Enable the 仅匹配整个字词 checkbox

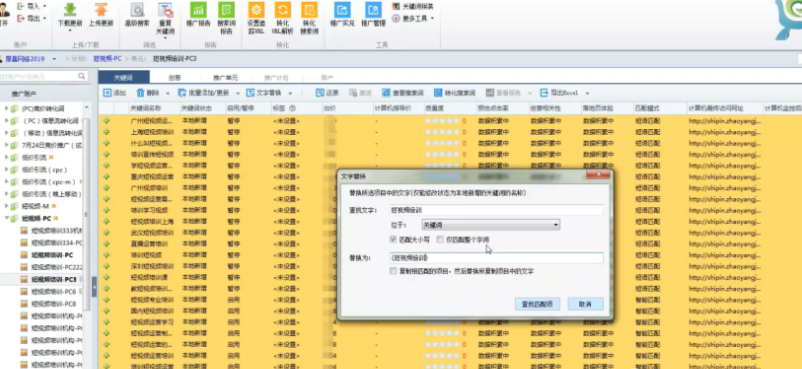(440, 240)
